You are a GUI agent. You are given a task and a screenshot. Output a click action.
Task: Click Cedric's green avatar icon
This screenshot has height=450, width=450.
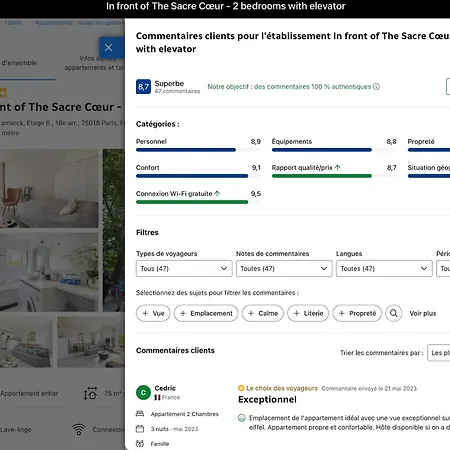[143, 392]
